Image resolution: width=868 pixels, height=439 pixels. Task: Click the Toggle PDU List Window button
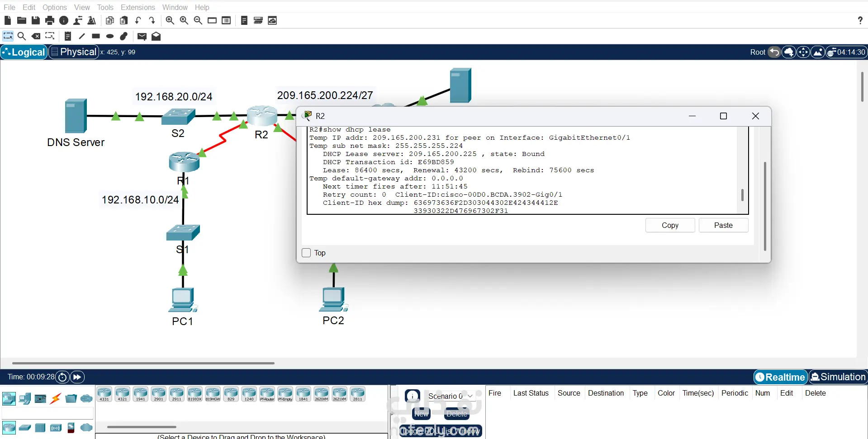441,431
